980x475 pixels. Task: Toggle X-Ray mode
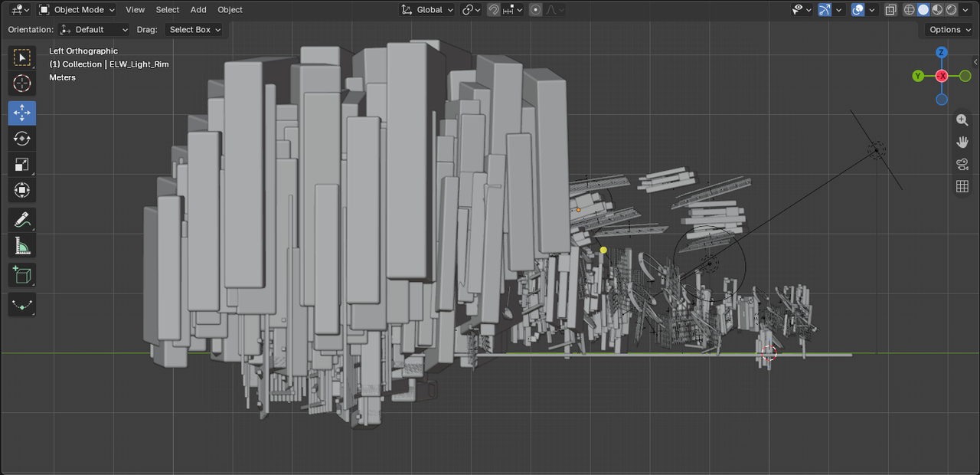(890, 10)
